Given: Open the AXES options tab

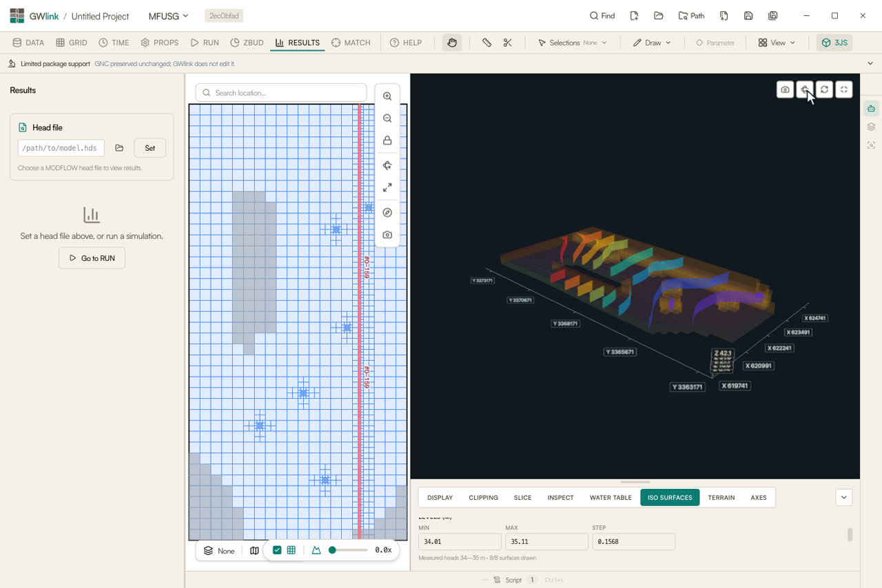Looking at the screenshot, I should [x=759, y=497].
